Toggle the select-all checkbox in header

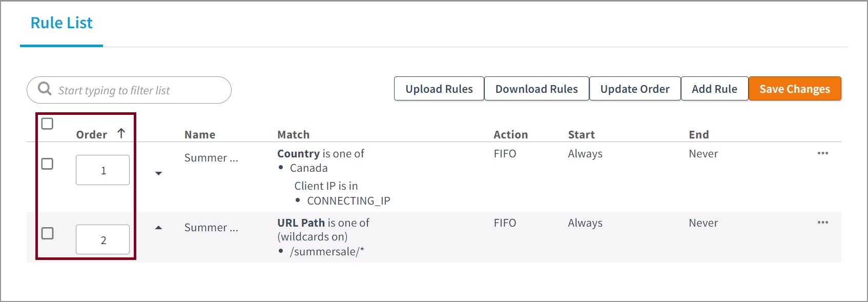click(x=47, y=124)
